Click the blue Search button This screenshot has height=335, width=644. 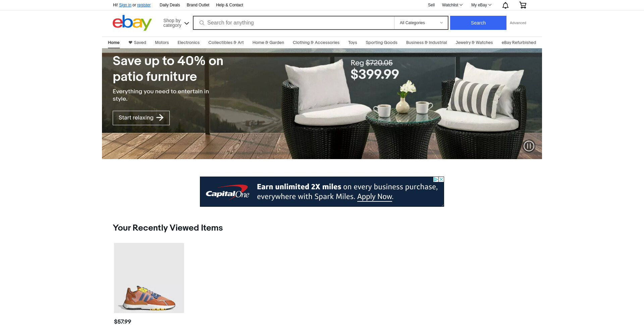(478, 23)
